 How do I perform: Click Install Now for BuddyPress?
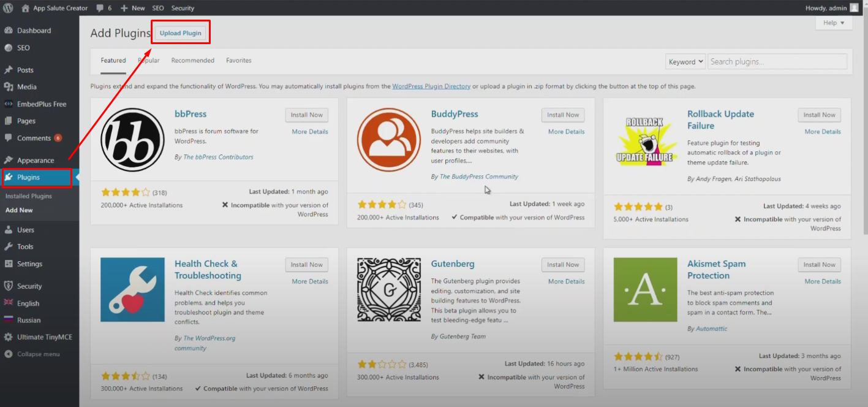point(562,115)
